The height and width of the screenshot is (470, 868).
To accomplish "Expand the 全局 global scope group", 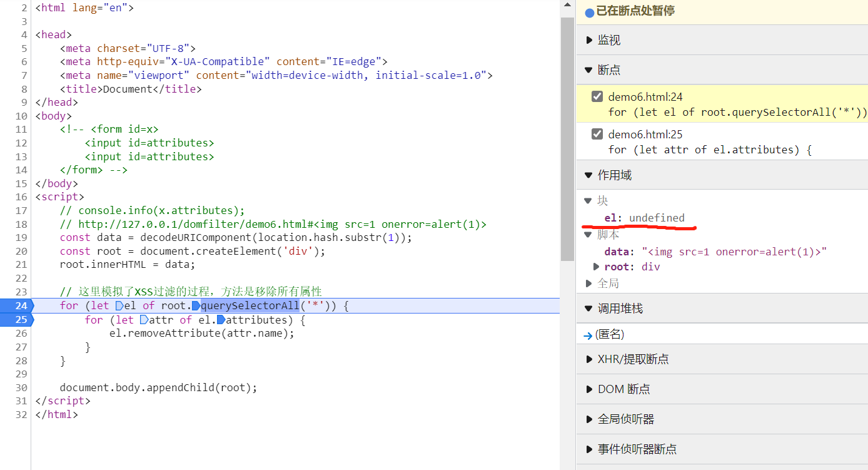I will point(588,284).
